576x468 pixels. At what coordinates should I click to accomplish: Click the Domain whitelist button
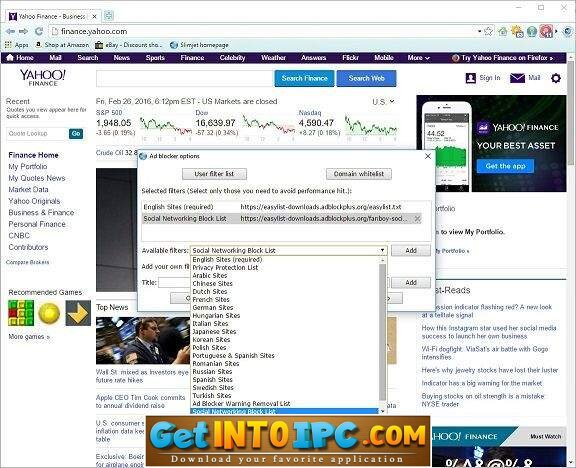[x=359, y=174]
